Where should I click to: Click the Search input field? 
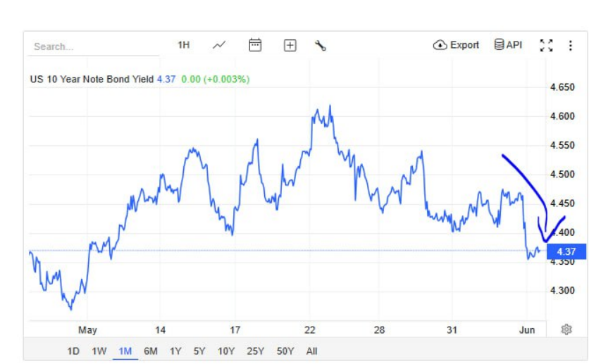94,46
